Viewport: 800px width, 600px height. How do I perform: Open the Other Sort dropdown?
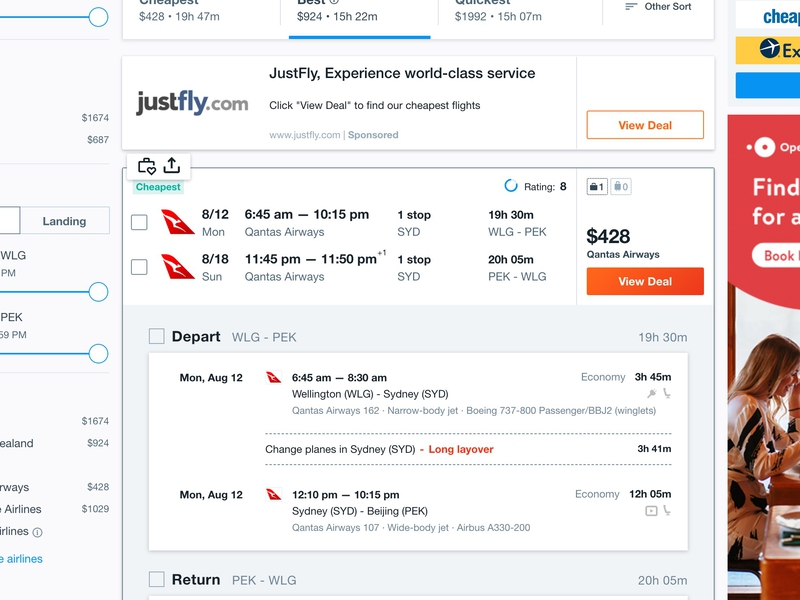[658, 7]
